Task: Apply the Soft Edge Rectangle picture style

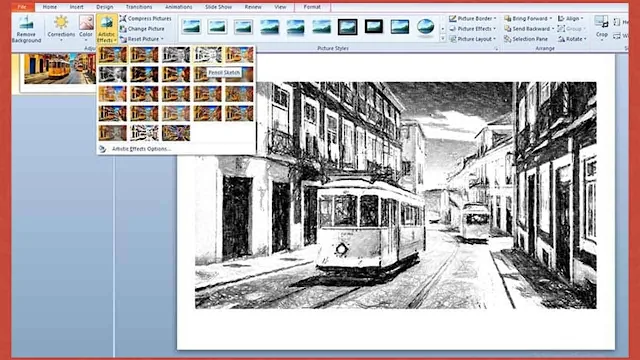Action: tap(322, 27)
